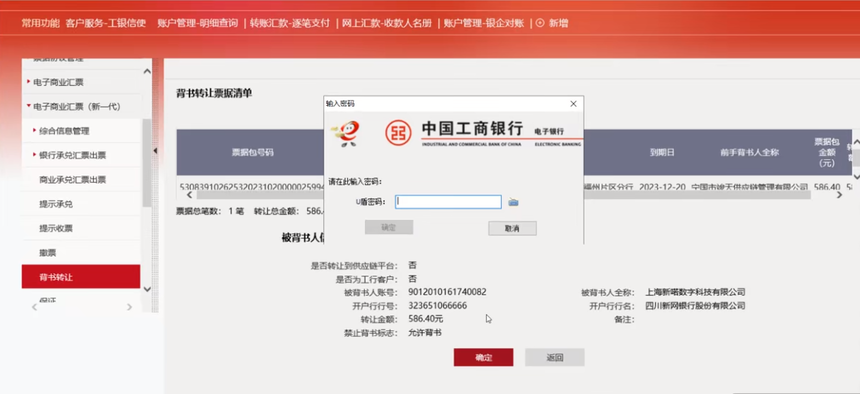Image resolution: width=860 pixels, height=394 pixels.
Task: Open 账户管理-明细查询 from top menu
Action: tap(197, 23)
